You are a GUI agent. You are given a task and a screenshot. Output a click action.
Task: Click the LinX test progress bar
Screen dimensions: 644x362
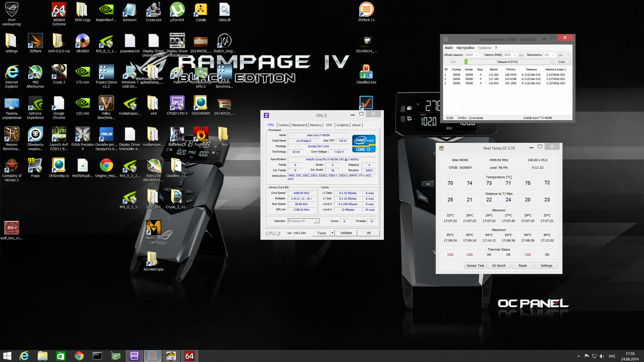coord(507,62)
